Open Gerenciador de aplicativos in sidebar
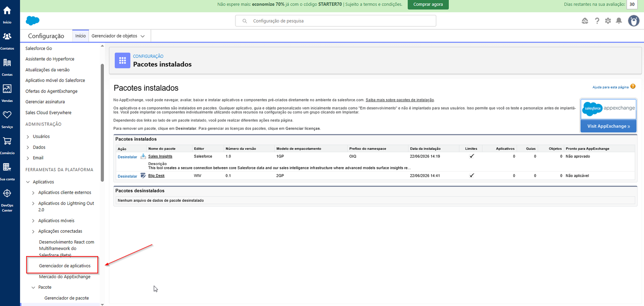This screenshot has height=306, width=644. 65,266
